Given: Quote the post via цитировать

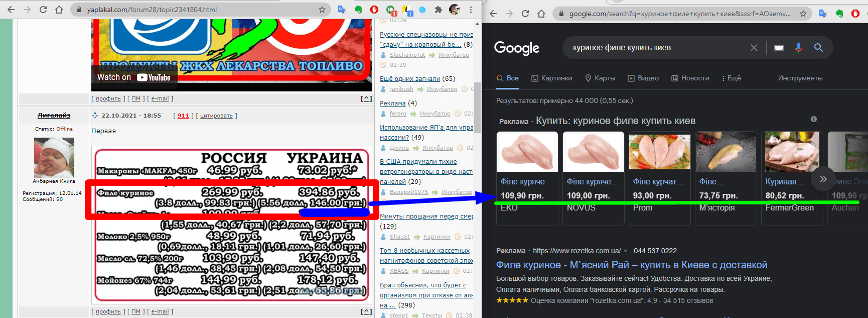Looking at the screenshot, I should (x=216, y=116).
